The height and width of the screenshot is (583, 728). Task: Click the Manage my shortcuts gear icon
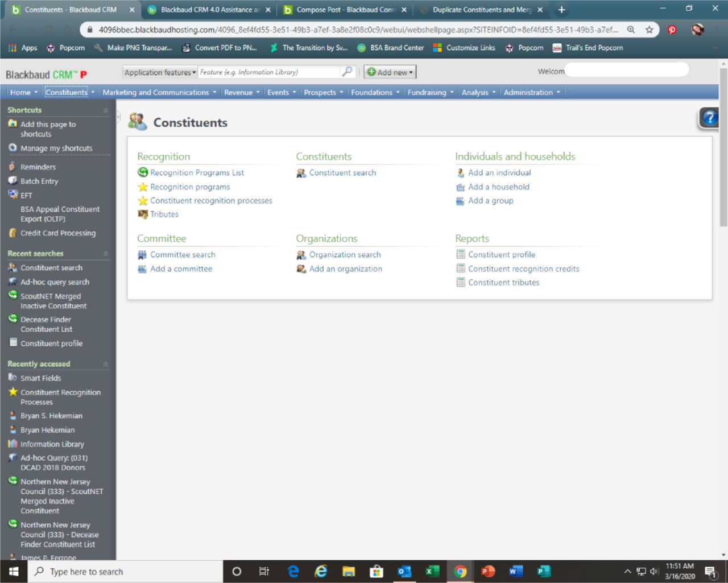tap(13, 147)
